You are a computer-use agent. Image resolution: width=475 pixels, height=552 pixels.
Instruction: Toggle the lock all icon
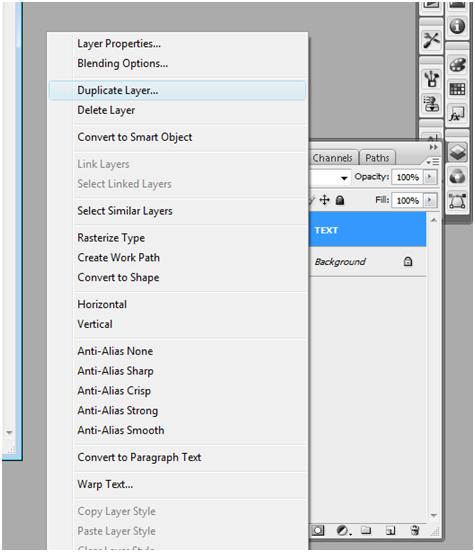(x=340, y=200)
